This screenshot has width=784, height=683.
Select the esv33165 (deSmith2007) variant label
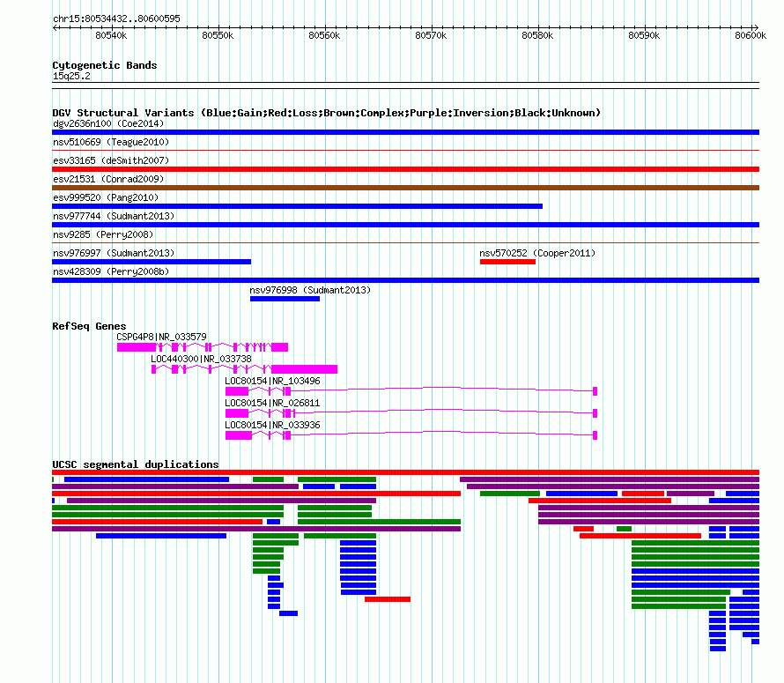click(x=111, y=160)
